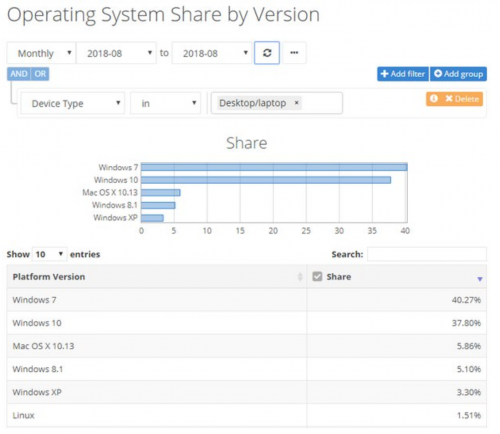Click the Add group button

[x=458, y=74]
